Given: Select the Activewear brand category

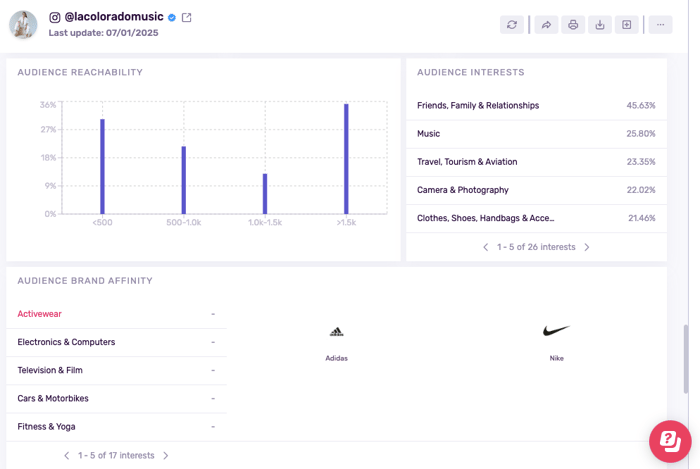Looking at the screenshot, I should 40,314.
